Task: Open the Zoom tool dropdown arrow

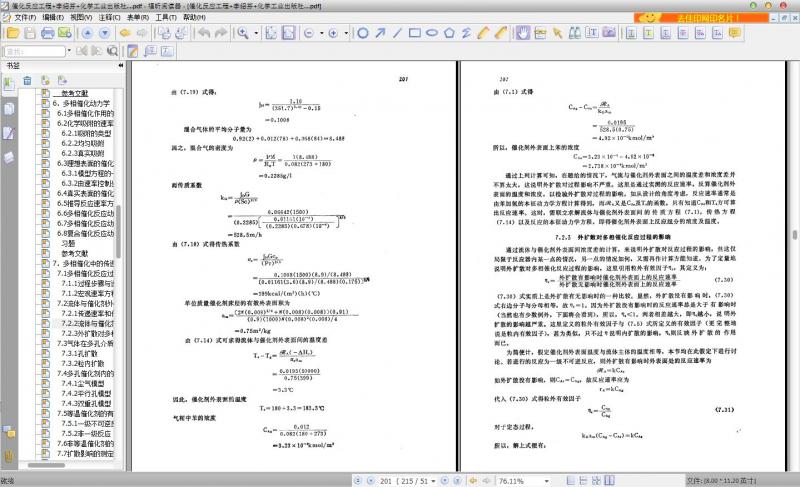Action: [x=256, y=33]
